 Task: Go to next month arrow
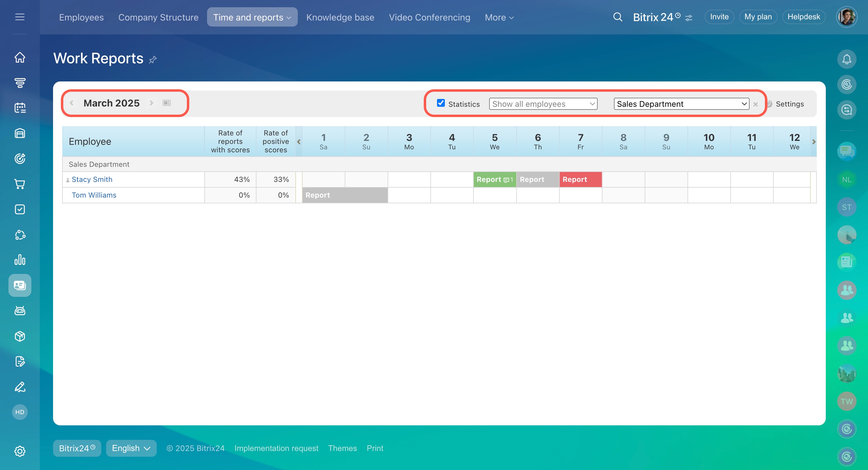tap(151, 103)
